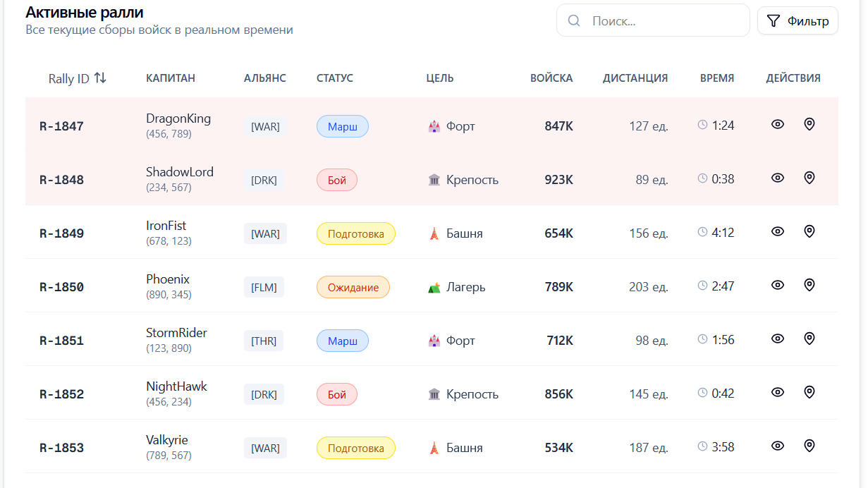This screenshot has width=868, height=488.
Task: Select the [WAR] alliance tag of DragonKing
Action: (265, 127)
